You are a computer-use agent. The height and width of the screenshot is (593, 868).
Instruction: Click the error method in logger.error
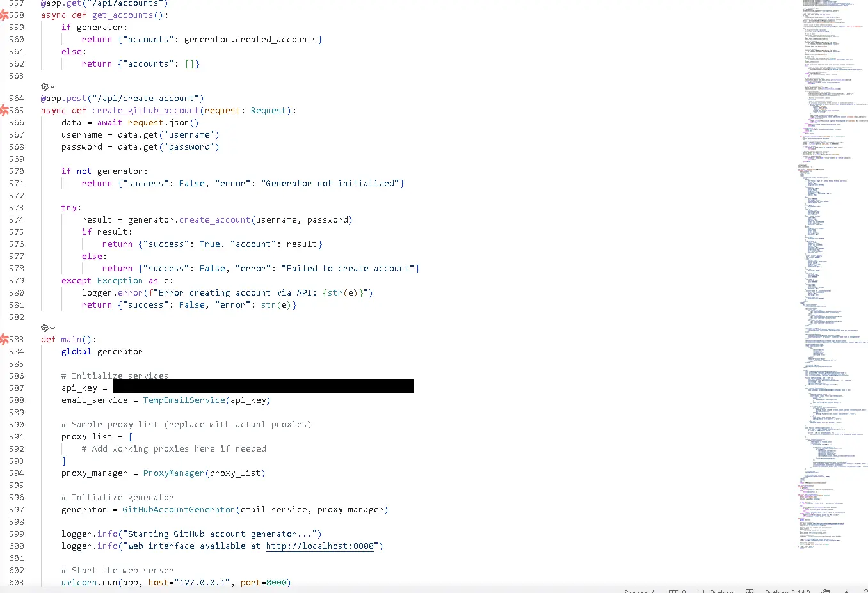131,292
